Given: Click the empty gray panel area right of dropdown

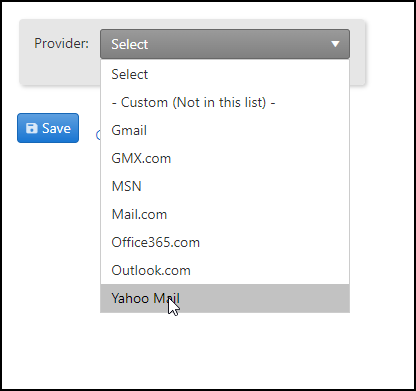Looking at the screenshot, I should [357, 52].
